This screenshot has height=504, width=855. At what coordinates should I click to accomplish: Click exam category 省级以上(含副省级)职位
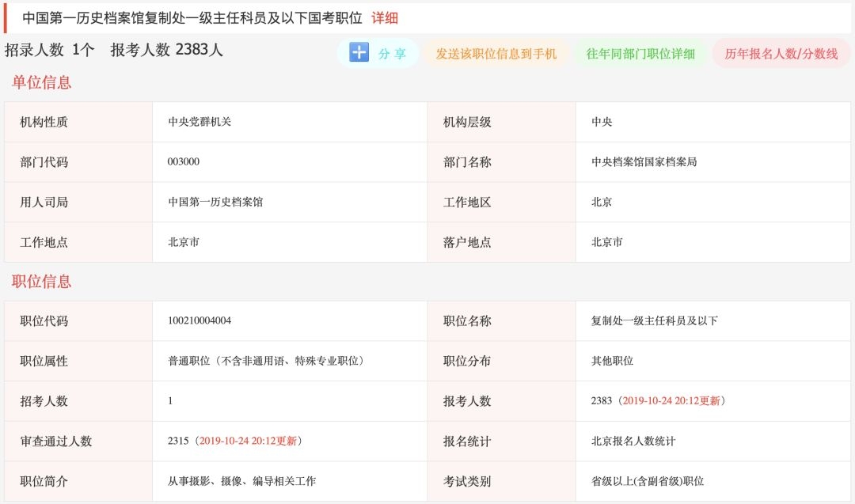[x=648, y=481]
